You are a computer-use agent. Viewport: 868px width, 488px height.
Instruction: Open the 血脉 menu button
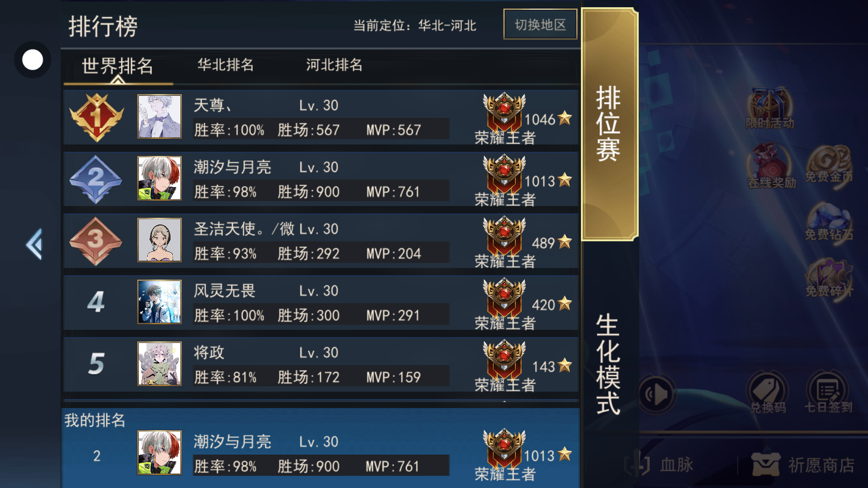point(659,465)
